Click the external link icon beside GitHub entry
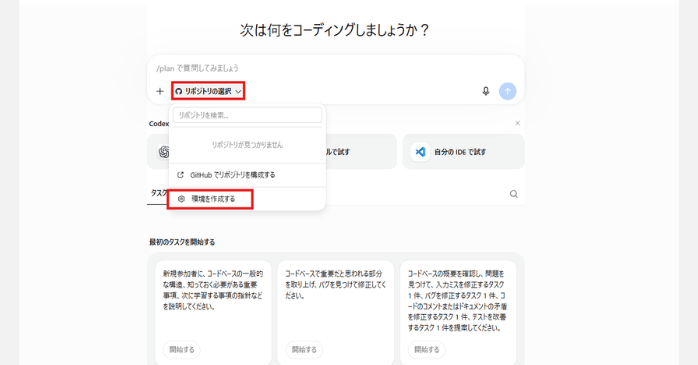 click(180, 175)
